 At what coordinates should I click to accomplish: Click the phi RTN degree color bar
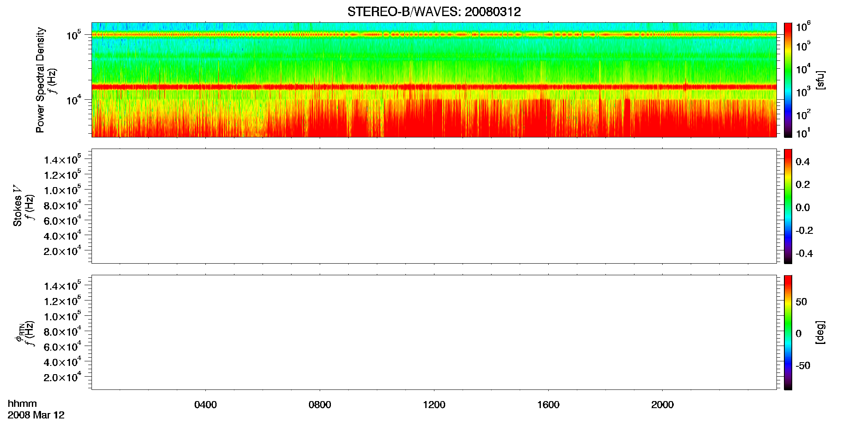(x=788, y=332)
